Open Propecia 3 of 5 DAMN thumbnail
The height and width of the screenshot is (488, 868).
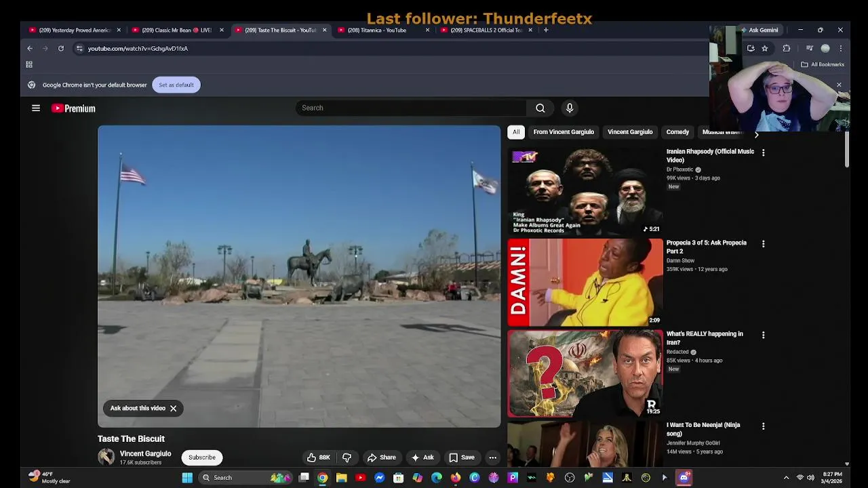[585, 283]
